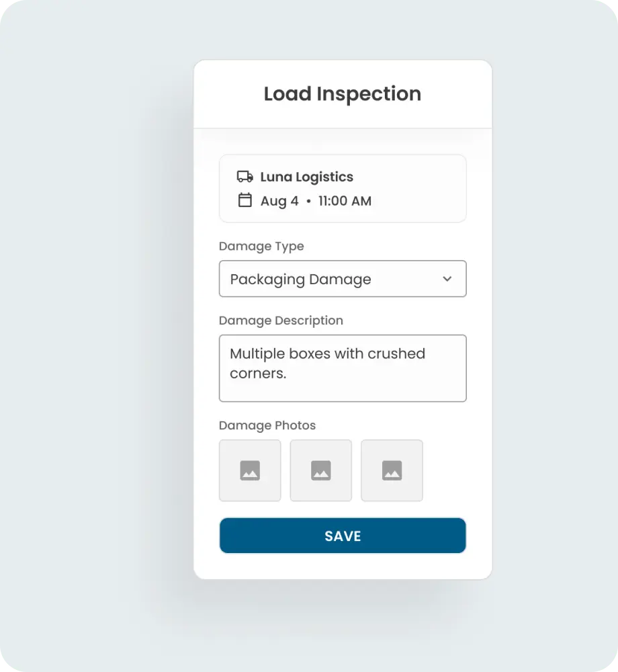Click the Luna Logistics shipment card
This screenshot has width=618, height=672.
tap(343, 188)
